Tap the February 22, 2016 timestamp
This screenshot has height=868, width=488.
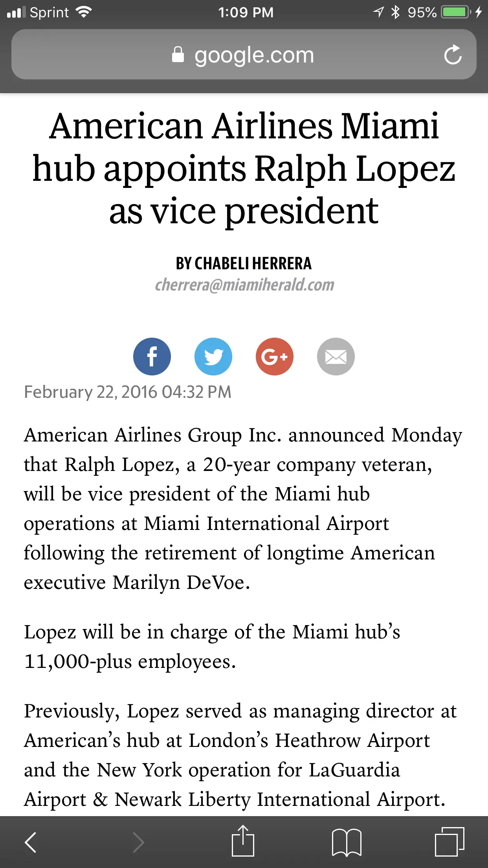[x=128, y=392]
